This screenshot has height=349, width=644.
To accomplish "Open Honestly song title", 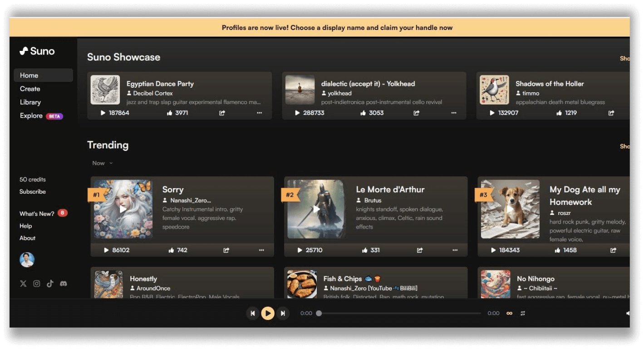I will click(x=143, y=279).
